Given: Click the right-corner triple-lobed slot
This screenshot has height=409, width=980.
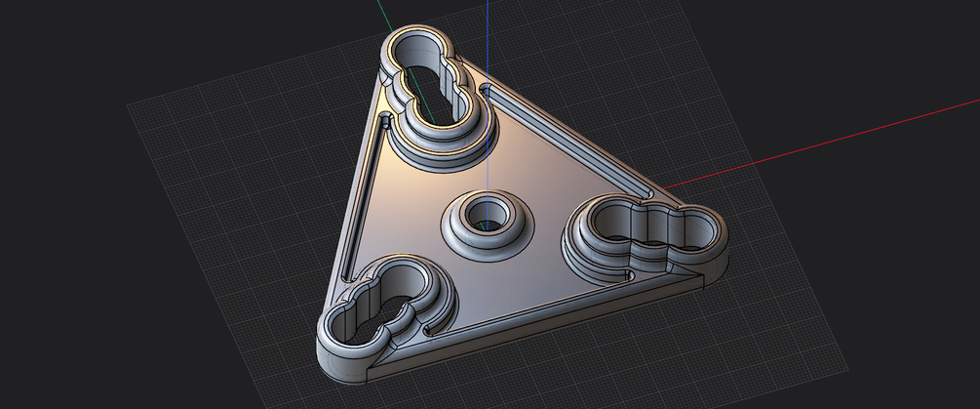Looking at the screenshot, I should pos(651,227).
